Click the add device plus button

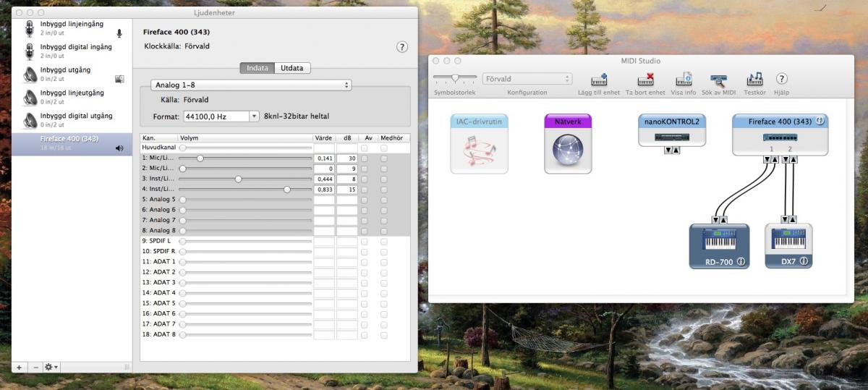(19, 367)
